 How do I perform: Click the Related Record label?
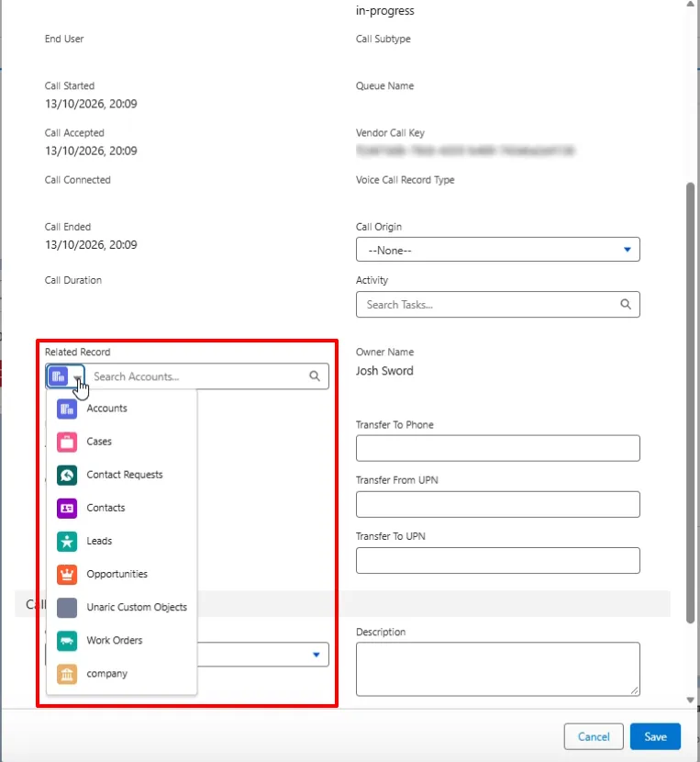[77, 352]
